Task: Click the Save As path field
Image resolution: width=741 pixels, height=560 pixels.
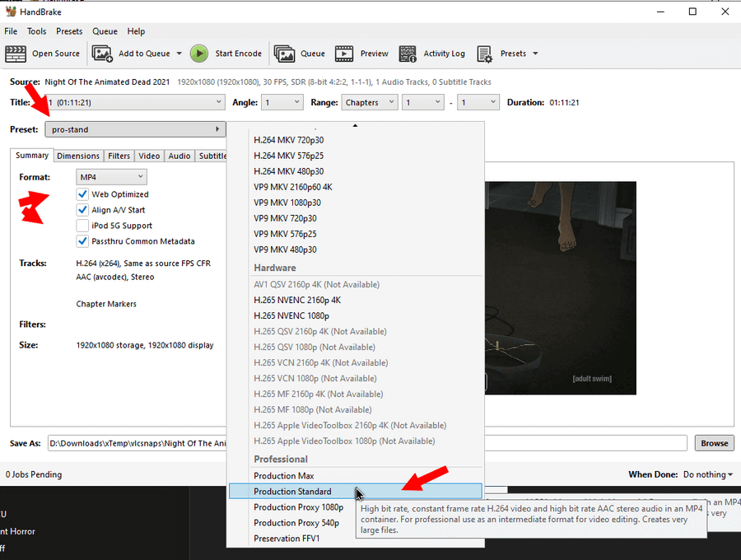Action: click(137, 443)
